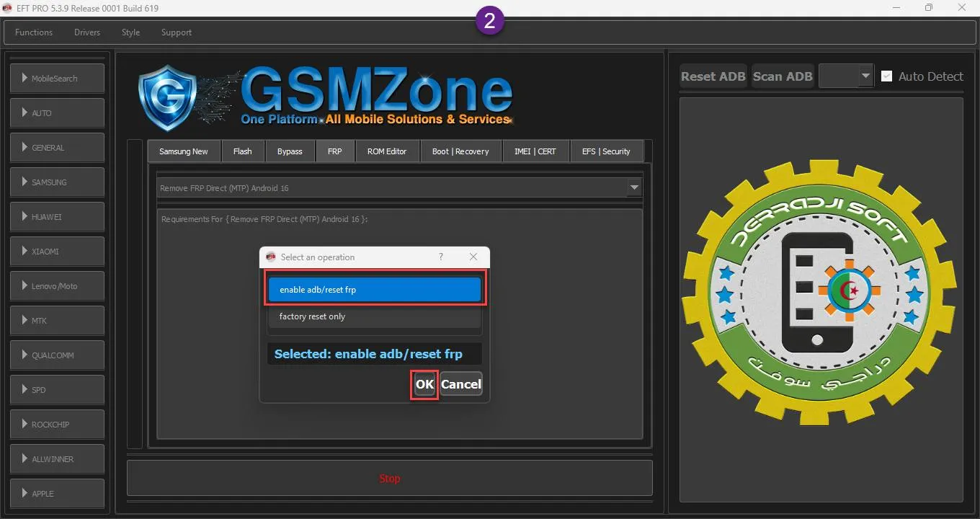The height and width of the screenshot is (519, 980).
Task: Select the 'enable adb/reset frp' option
Action: click(374, 290)
